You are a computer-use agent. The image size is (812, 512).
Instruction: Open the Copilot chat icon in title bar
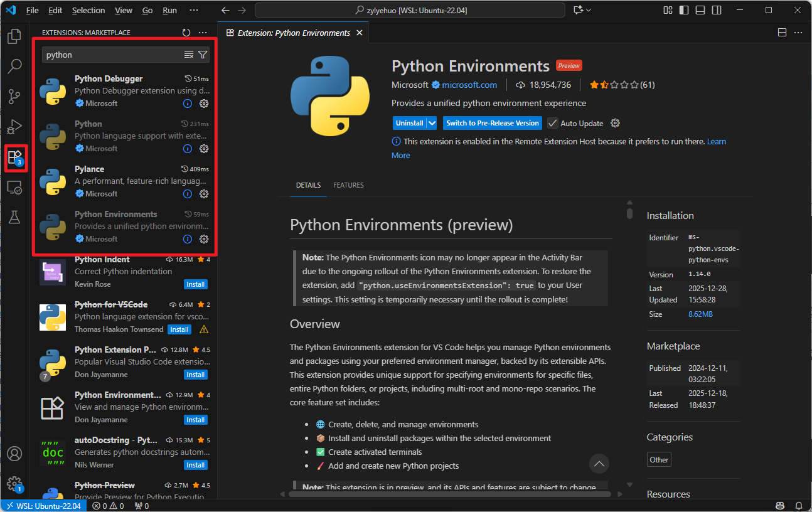pos(578,11)
